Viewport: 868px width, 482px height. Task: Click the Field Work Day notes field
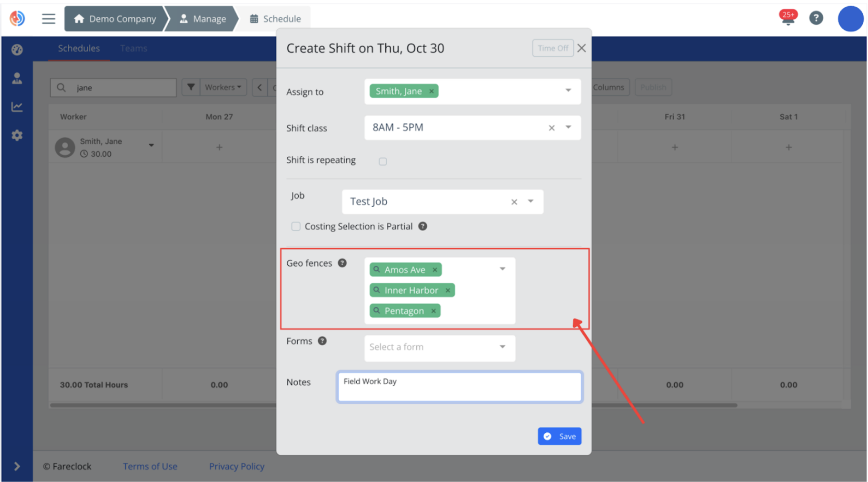[459, 386]
